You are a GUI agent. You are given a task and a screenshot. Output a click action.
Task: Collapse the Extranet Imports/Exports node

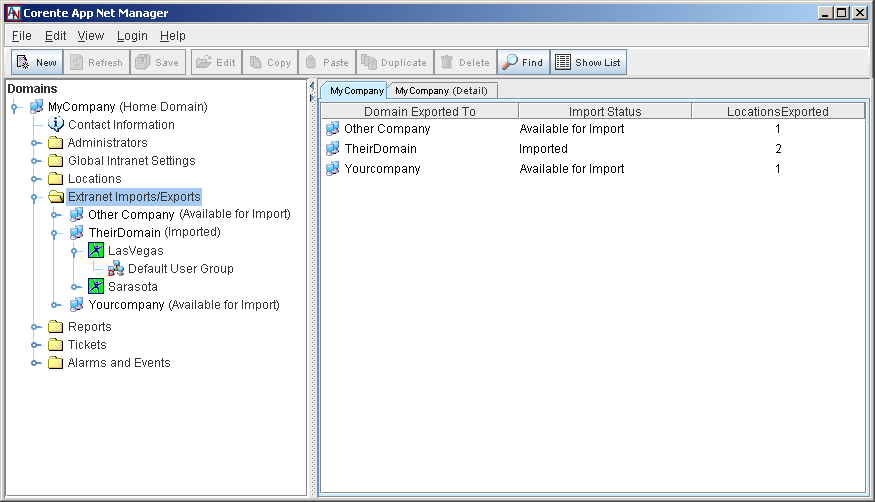click(35, 197)
